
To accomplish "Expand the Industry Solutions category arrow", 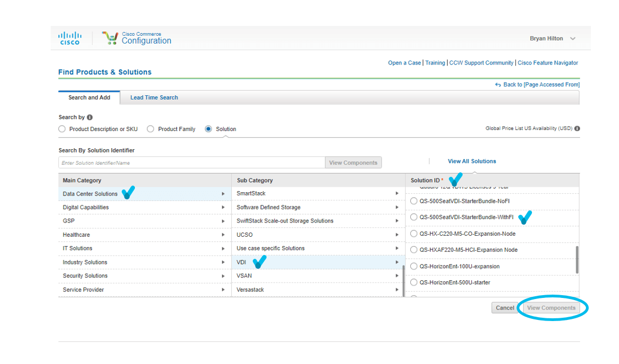I will tap(223, 262).
